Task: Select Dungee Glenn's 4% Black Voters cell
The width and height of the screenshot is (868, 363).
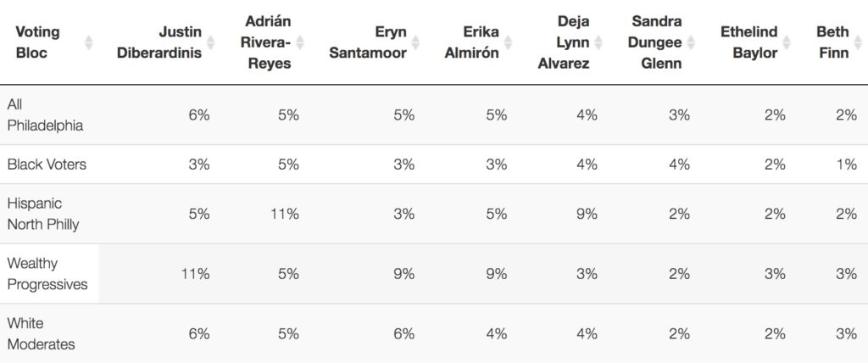Action: pos(678,165)
